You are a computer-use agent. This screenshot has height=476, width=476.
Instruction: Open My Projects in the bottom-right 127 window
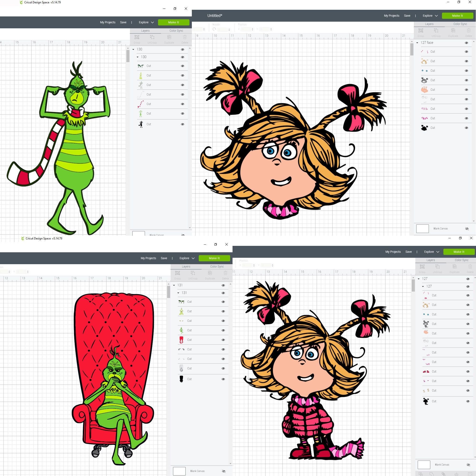(x=393, y=252)
